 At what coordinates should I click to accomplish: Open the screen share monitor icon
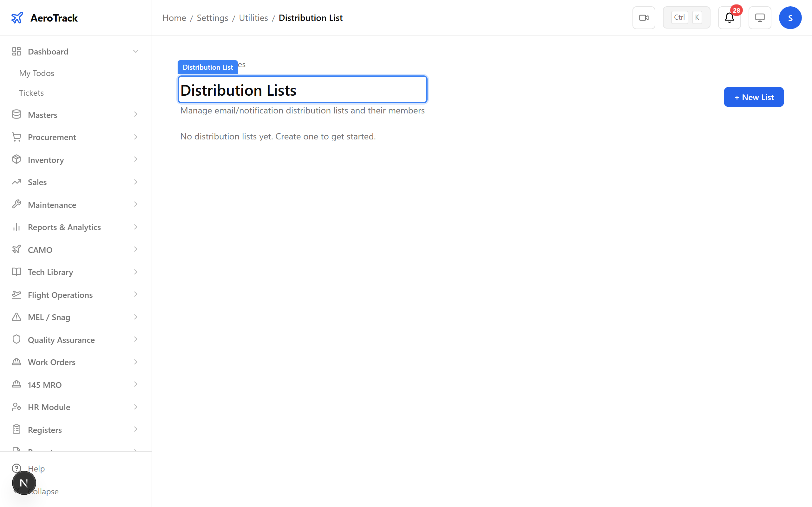760,17
